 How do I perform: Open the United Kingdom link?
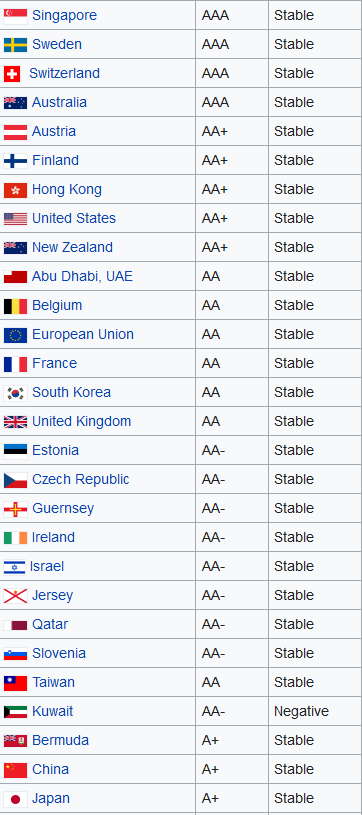click(x=82, y=421)
